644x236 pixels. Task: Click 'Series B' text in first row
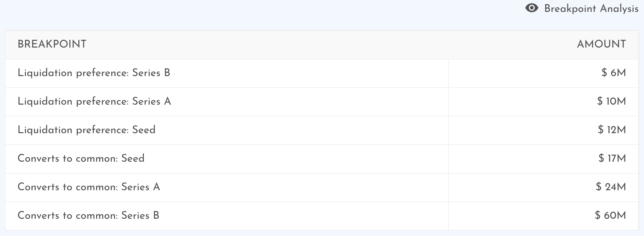[151, 73]
